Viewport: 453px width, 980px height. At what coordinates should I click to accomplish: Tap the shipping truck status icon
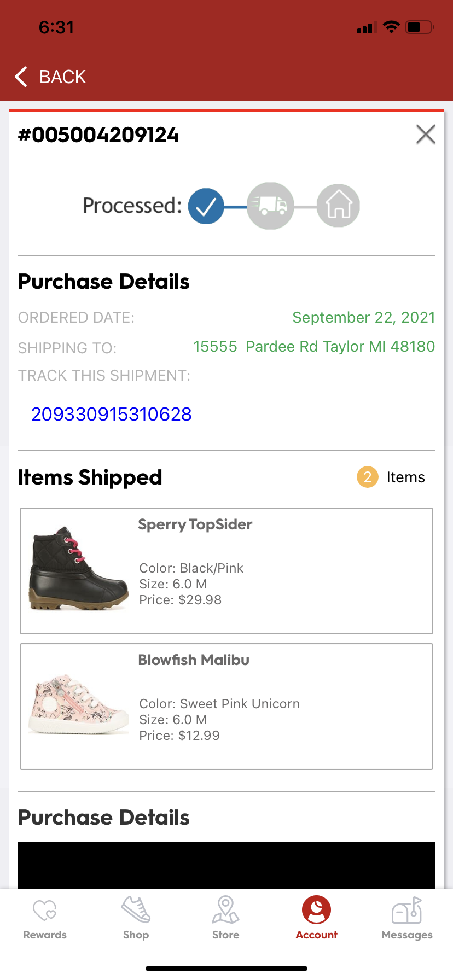coord(270,206)
